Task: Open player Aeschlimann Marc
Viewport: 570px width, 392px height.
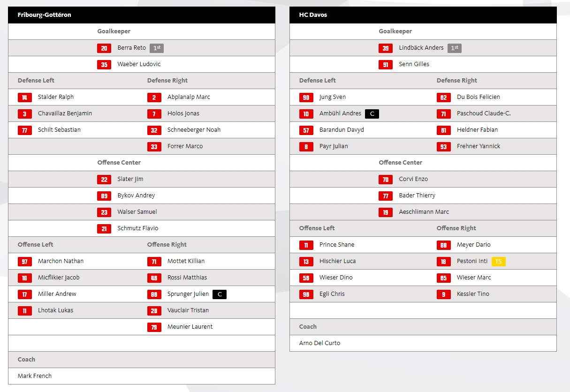Action: coord(424,212)
